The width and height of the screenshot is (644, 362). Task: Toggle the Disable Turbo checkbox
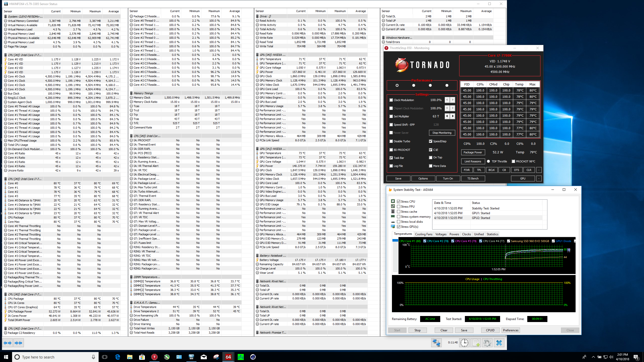391,141
